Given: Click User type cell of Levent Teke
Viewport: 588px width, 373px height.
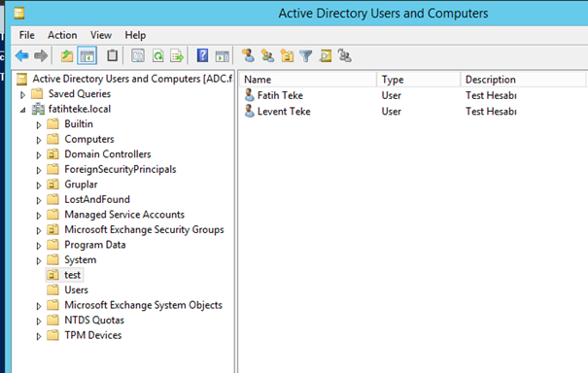Looking at the screenshot, I should coord(391,112).
